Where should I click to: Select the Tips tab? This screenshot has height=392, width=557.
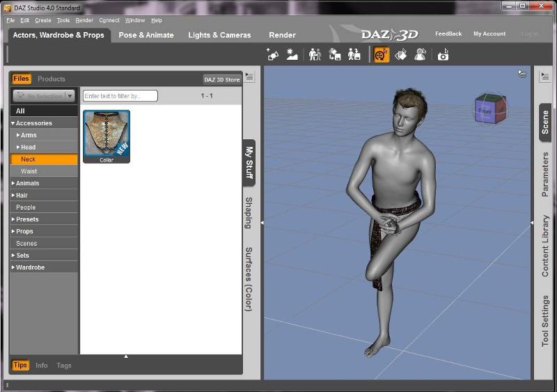coord(20,365)
